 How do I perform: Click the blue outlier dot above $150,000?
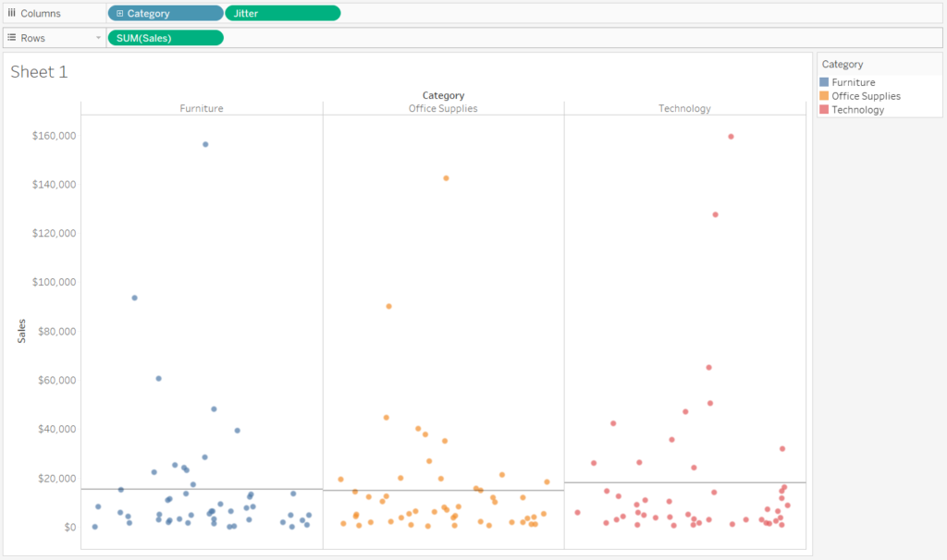206,143
